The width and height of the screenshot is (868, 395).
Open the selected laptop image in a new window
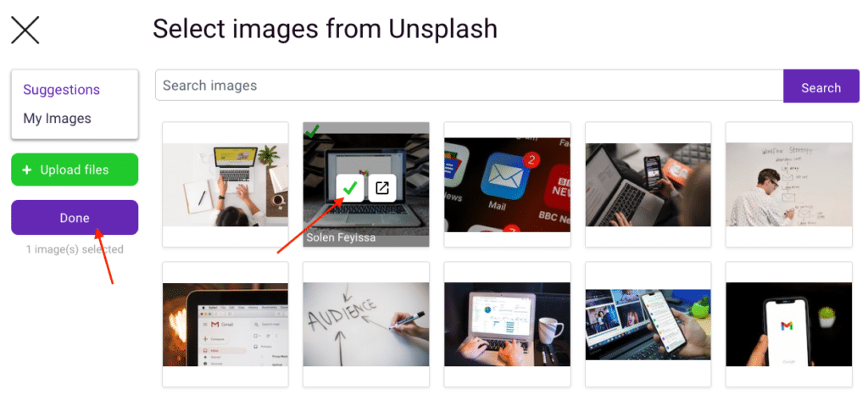382,188
